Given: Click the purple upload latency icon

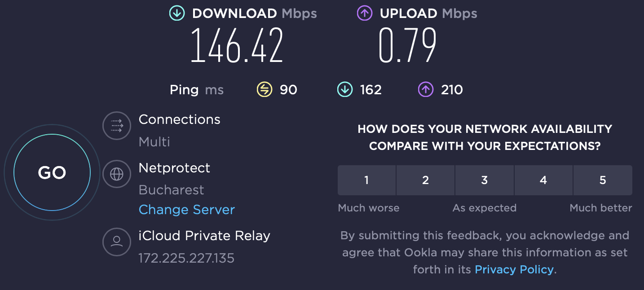Looking at the screenshot, I should [x=425, y=90].
